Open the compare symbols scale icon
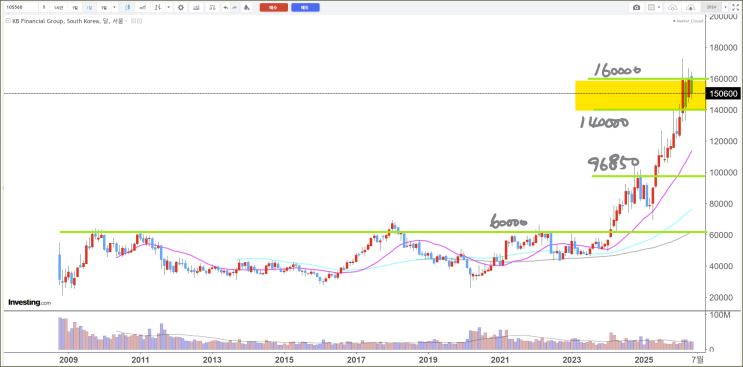 pos(212,8)
